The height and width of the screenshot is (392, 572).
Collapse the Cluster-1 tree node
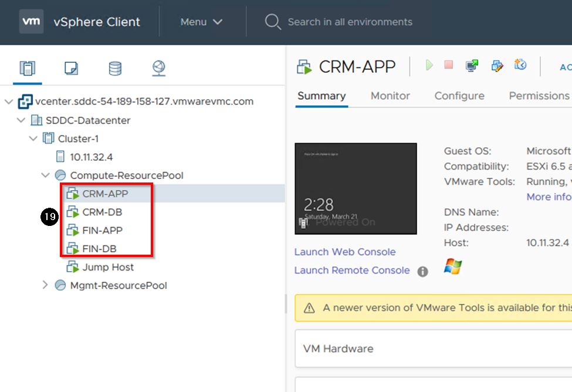pos(33,139)
